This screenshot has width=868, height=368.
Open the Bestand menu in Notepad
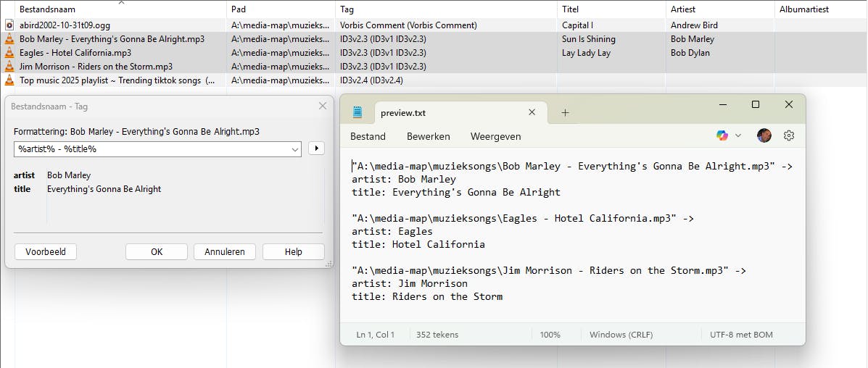(368, 136)
